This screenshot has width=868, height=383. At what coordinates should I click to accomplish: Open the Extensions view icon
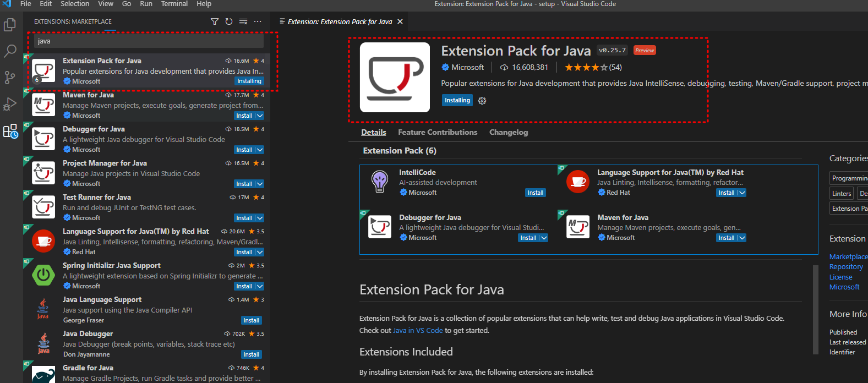click(10, 131)
